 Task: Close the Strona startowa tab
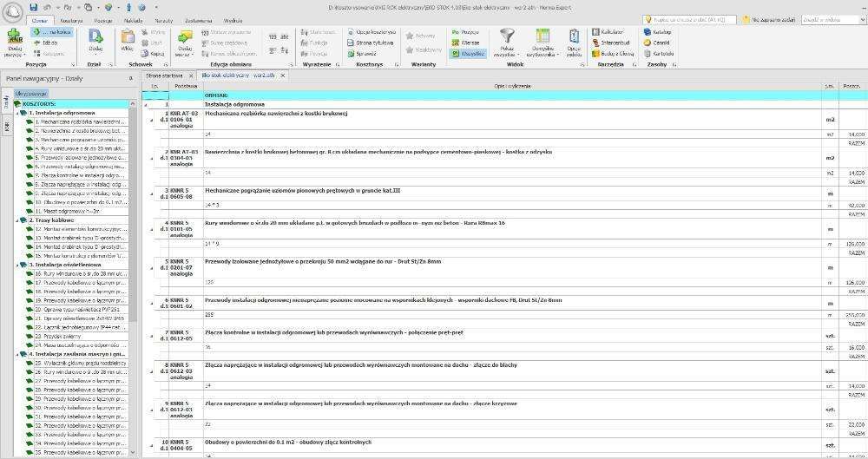point(191,75)
